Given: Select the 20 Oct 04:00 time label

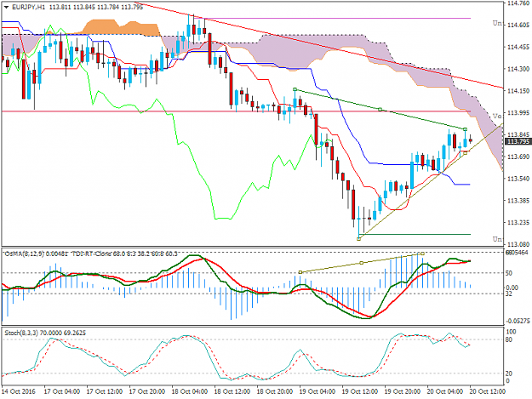Looking at the screenshot, I should [x=445, y=391].
